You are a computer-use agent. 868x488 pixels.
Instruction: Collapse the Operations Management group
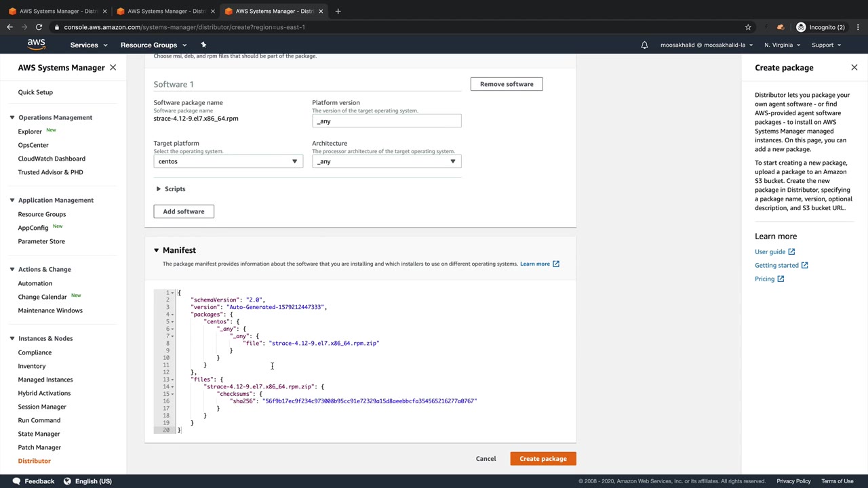pos(12,117)
